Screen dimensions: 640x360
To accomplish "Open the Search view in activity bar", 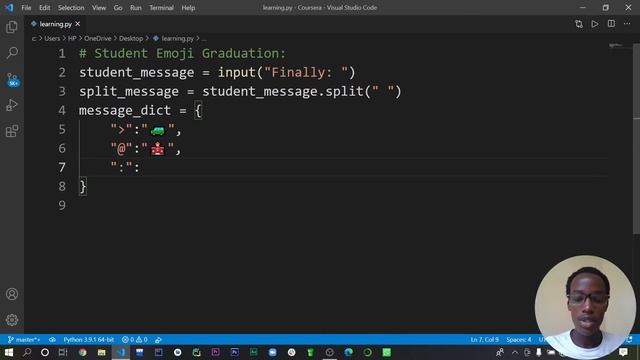I will tap(12, 53).
